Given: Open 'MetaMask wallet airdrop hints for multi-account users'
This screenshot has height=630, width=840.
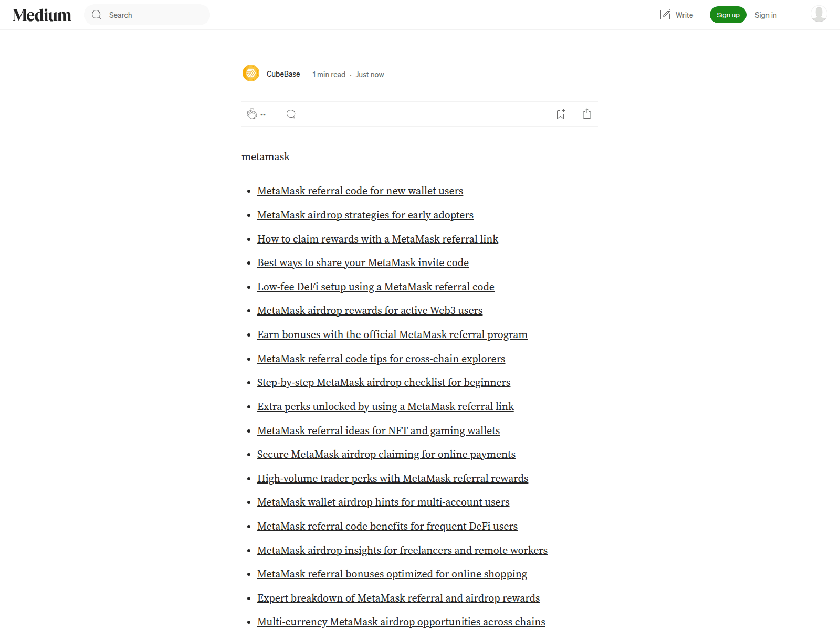Looking at the screenshot, I should pyautogui.click(x=383, y=502).
